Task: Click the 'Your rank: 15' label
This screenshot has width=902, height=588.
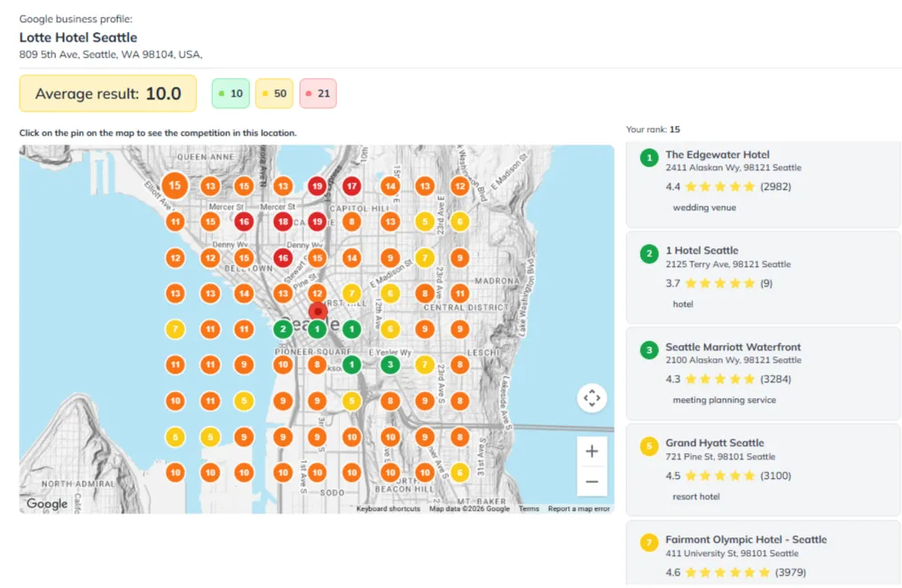Action: click(653, 129)
